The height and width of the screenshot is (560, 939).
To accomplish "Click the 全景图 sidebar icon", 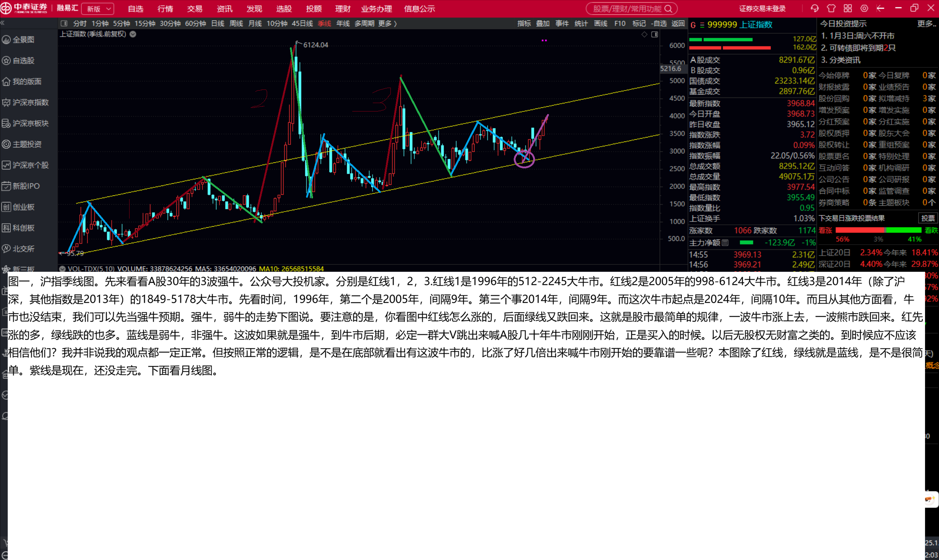I will (6, 40).
